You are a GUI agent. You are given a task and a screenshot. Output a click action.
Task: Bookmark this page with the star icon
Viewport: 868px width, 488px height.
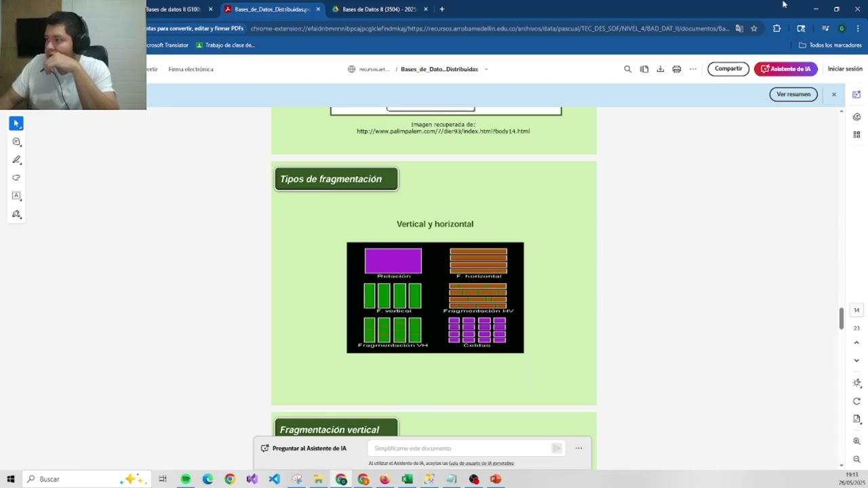pyautogui.click(x=754, y=28)
